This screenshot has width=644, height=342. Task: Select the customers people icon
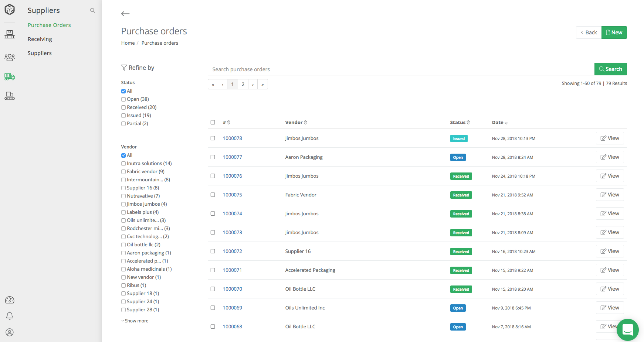(x=9, y=57)
